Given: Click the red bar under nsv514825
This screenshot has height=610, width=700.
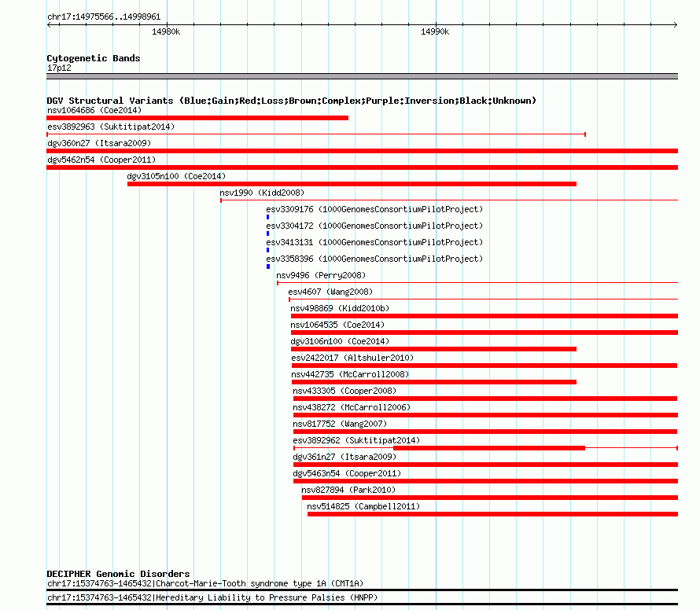Looking at the screenshot, I should pos(493,514).
